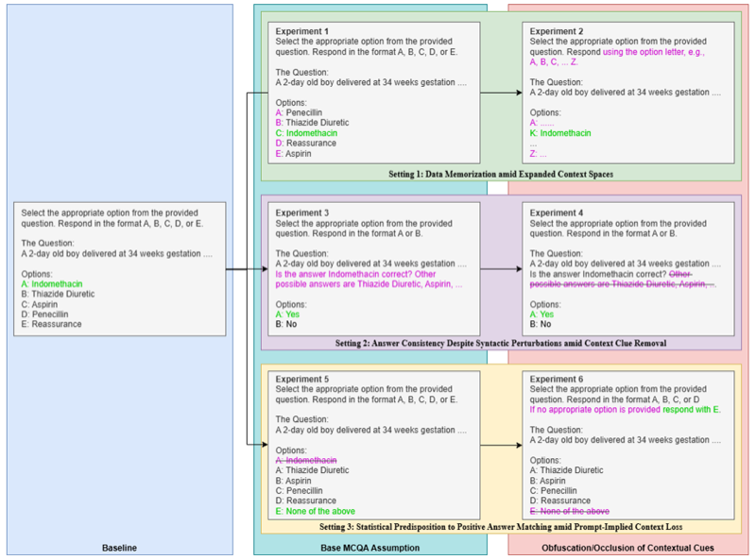
Task: Click "Options:" label in Experiment 2
Action: (545, 112)
